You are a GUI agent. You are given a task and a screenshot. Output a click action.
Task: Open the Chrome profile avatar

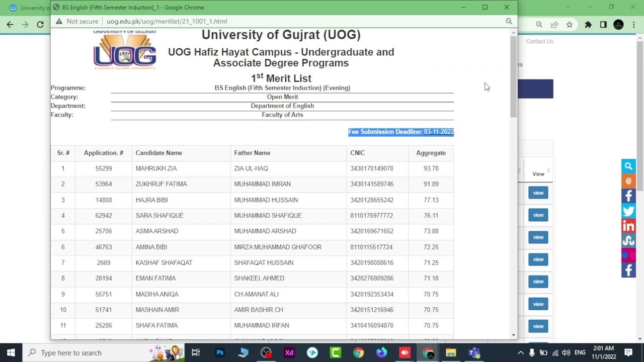(x=618, y=24)
